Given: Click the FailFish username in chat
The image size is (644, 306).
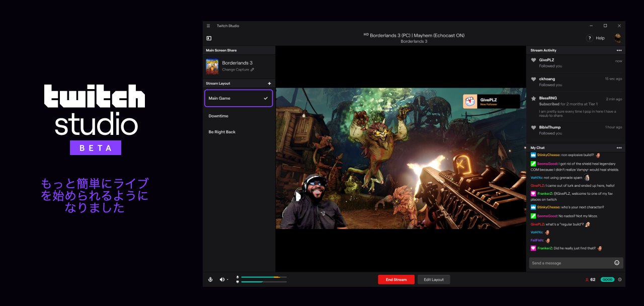Looking at the screenshot, I should (x=537, y=240).
